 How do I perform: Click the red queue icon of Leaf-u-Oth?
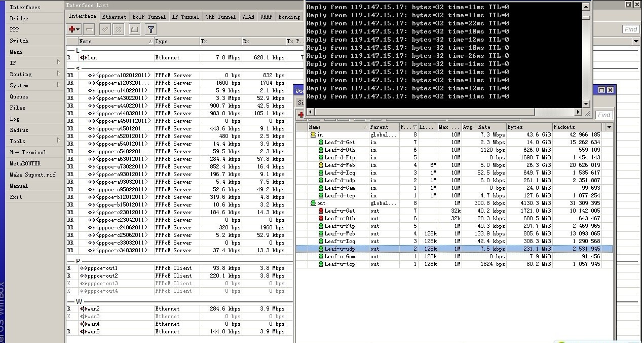[321, 219]
